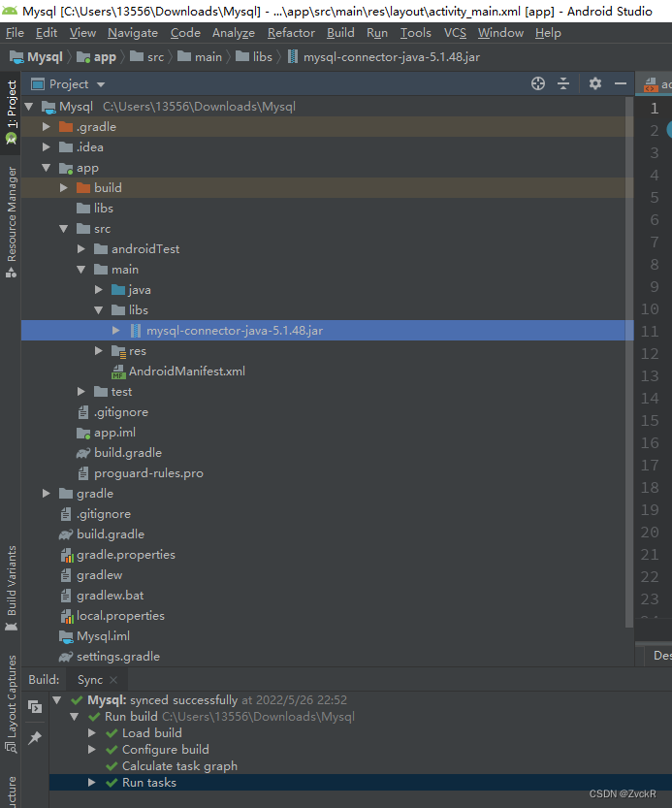
Task: Hide the Project panel with minus icon
Action: click(621, 83)
